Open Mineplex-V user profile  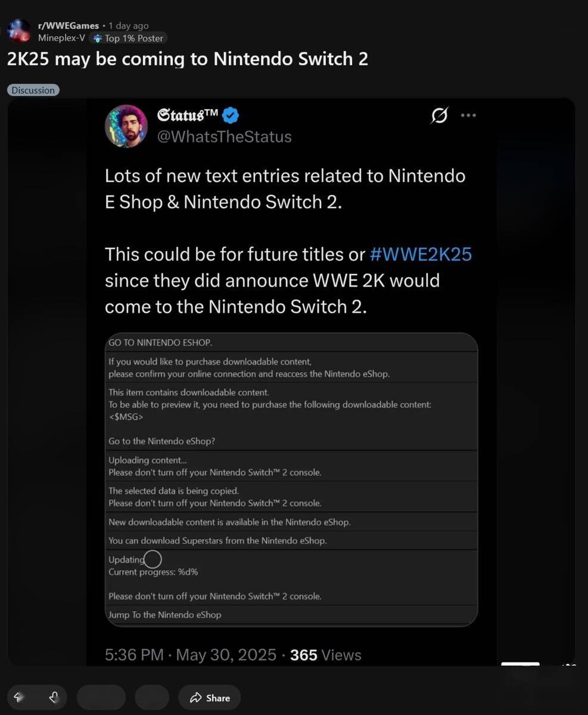pyautogui.click(x=61, y=38)
